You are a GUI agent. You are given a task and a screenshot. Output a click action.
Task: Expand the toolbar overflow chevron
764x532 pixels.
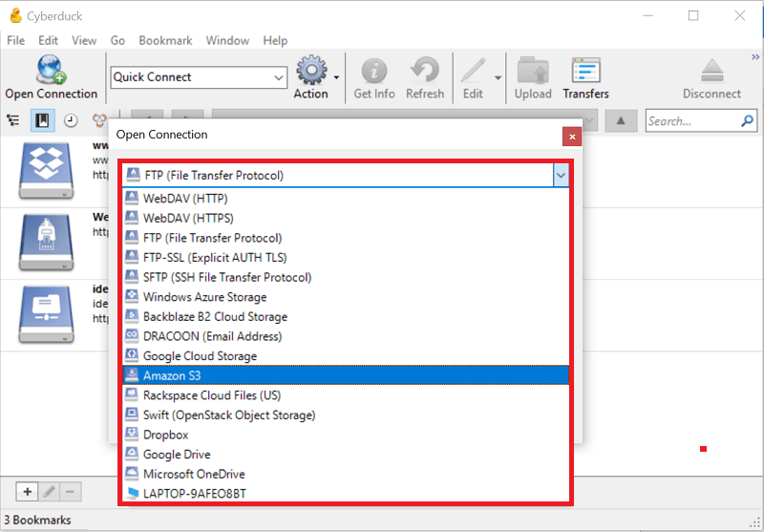[x=755, y=57]
